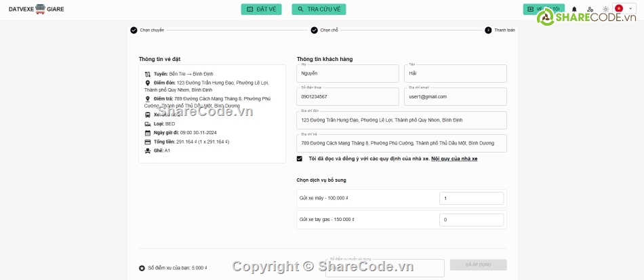
Task: Click the Số điểm xu muốn sử dụng field
Action: pos(385,268)
